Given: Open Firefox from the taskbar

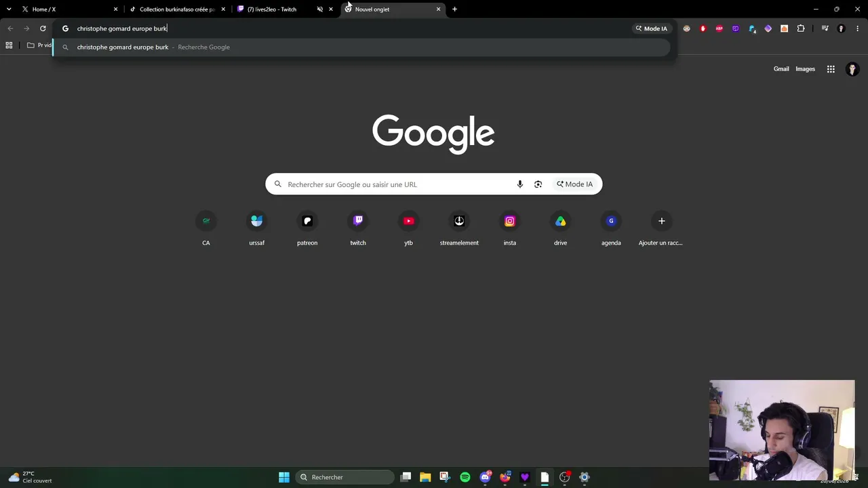Looking at the screenshot, I should pos(505,477).
